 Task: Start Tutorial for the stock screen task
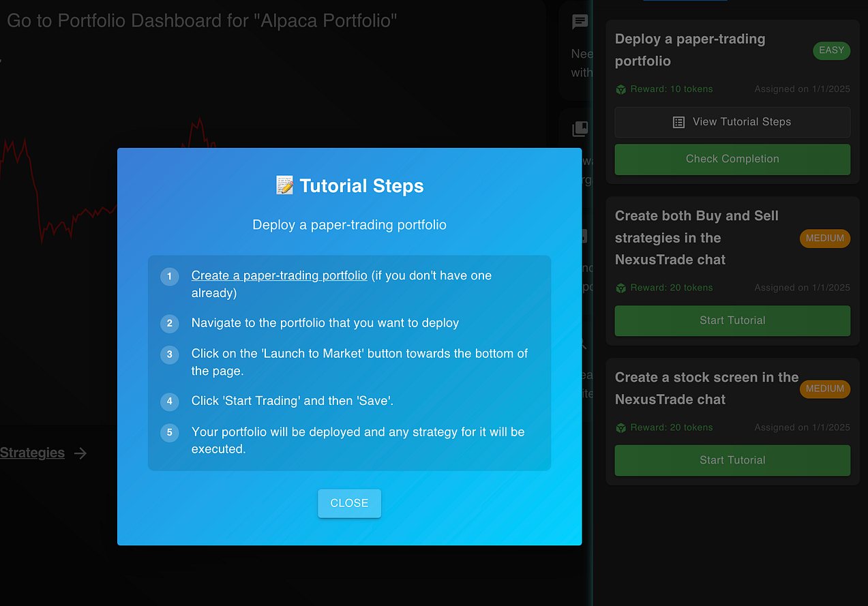(732, 460)
